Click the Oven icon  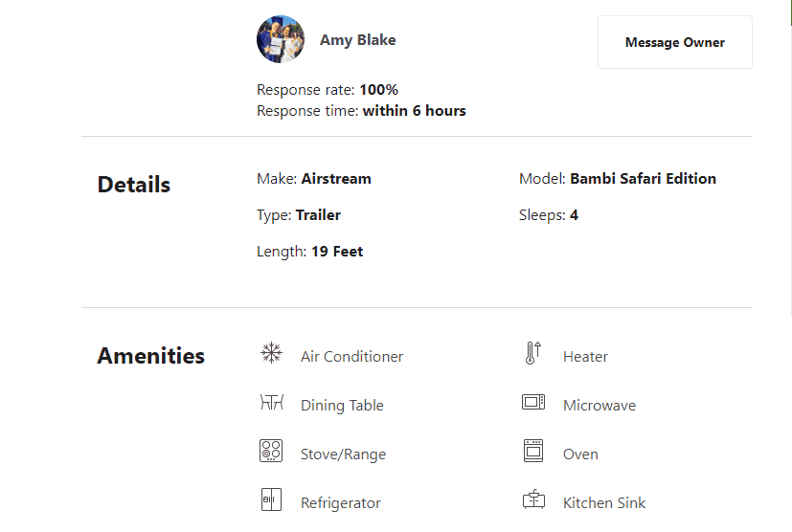point(533,451)
